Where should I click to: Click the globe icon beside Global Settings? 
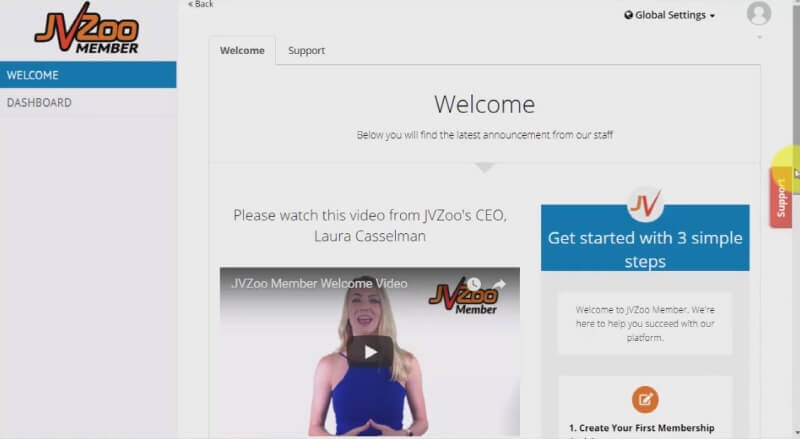629,15
